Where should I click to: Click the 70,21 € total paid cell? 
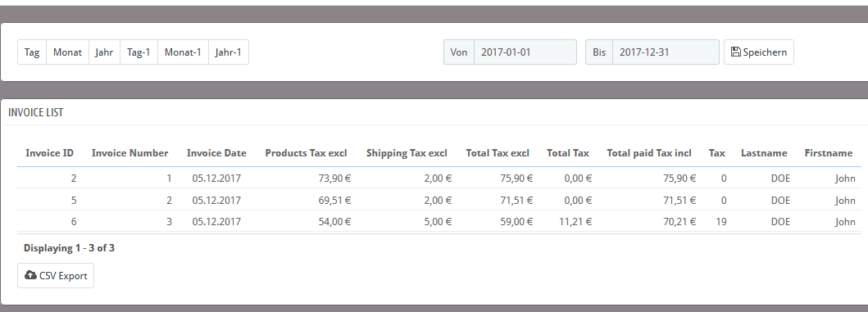tap(679, 221)
